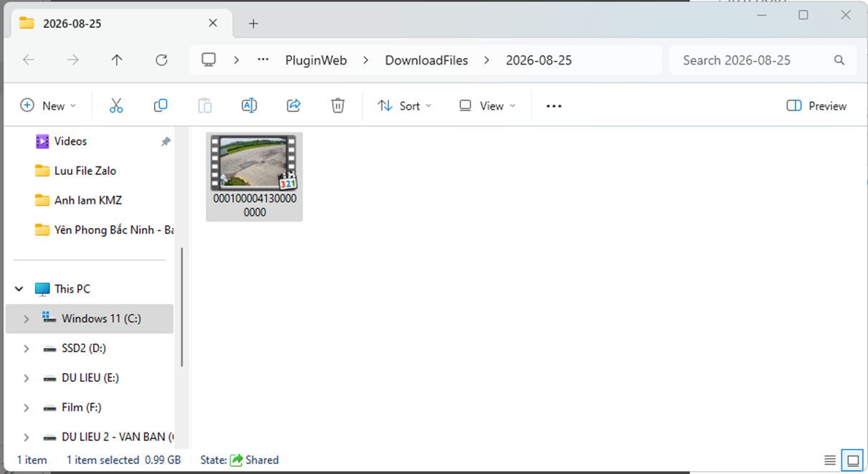Open the See more three-dot menu
The image size is (868, 474).
(554, 106)
